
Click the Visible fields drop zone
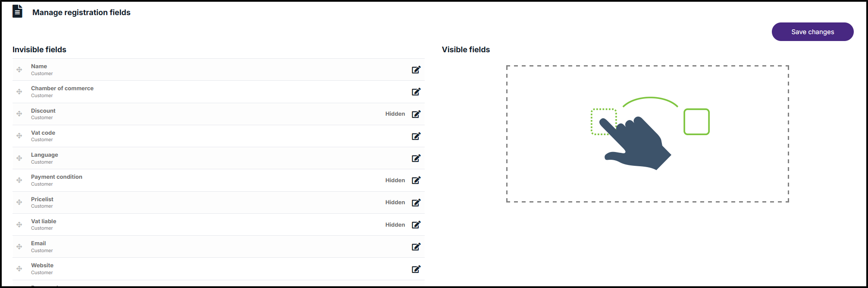pos(648,134)
